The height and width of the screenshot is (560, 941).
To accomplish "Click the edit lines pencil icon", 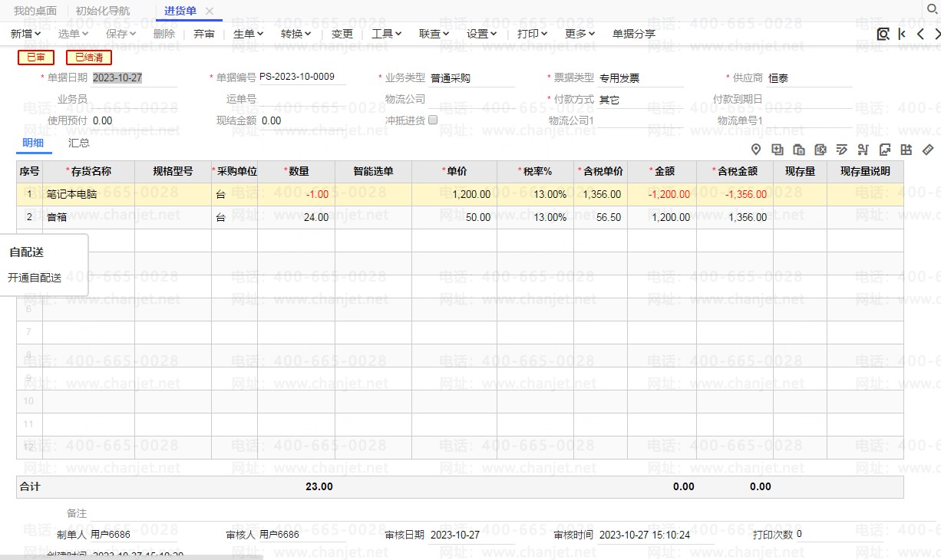I will click(841, 150).
